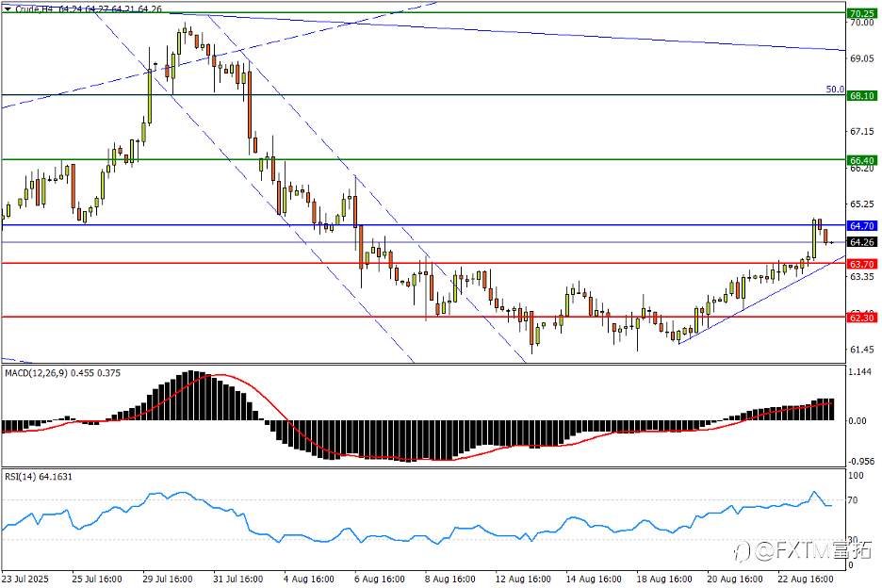Click the RSI scale value 70
Image resolution: width=882 pixels, height=588 pixels.
pos(853,499)
